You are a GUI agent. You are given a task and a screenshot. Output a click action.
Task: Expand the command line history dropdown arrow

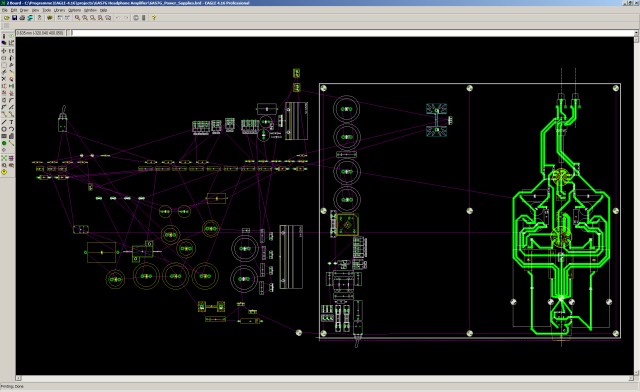pos(636,33)
